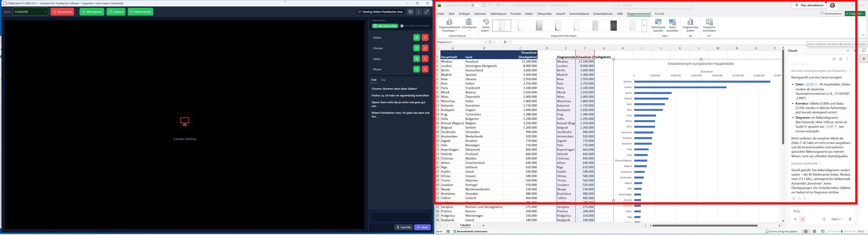Open the Format ribbon tab
868x235 pixels.
click(x=659, y=14)
